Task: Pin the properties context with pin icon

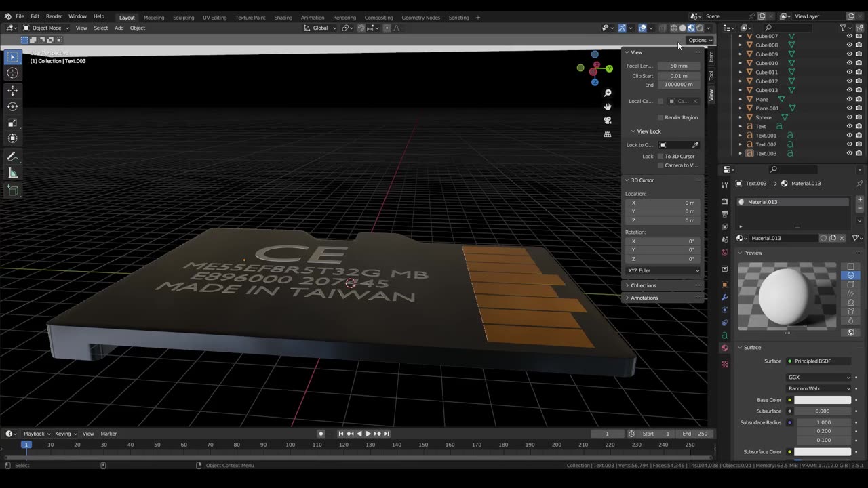Action: coord(860,184)
